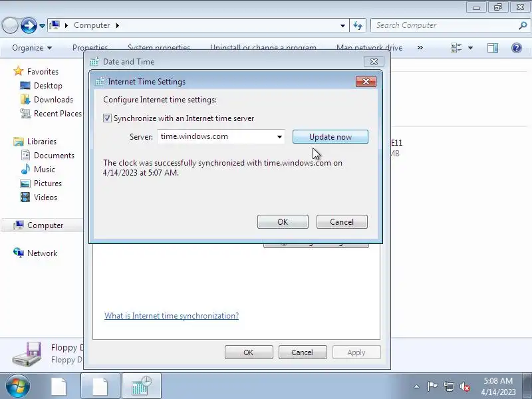
Task: Click the Search Computer field
Action: tap(444, 25)
